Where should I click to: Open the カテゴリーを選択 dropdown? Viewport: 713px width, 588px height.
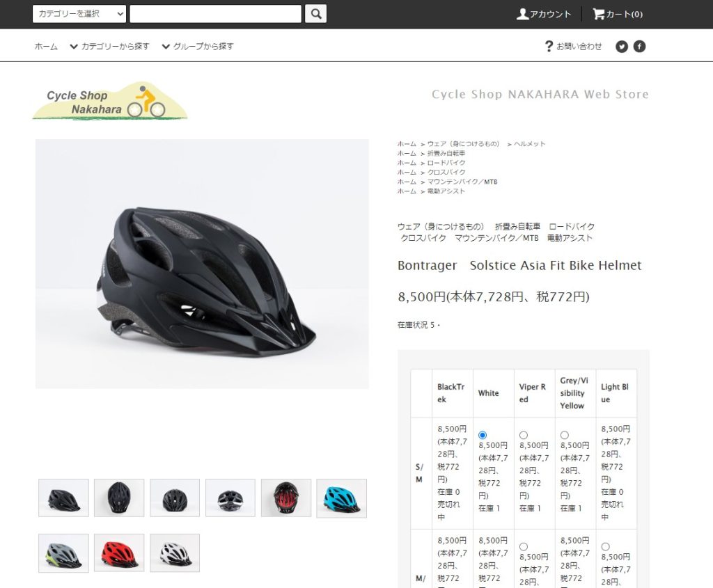point(79,14)
